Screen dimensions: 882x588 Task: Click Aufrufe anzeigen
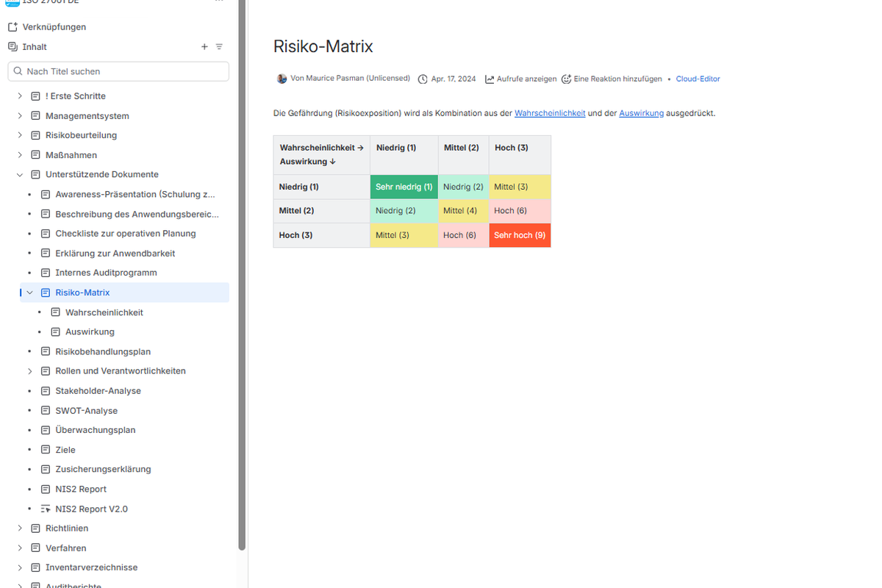click(526, 79)
